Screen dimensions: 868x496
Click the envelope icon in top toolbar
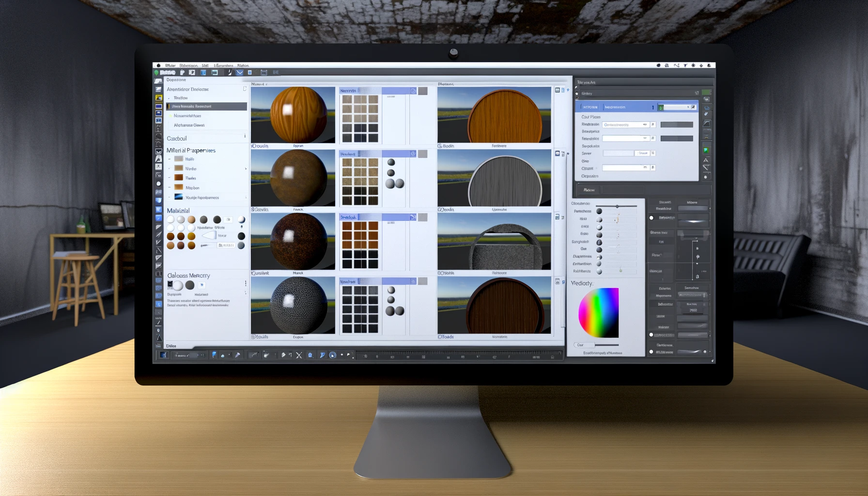click(239, 73)
